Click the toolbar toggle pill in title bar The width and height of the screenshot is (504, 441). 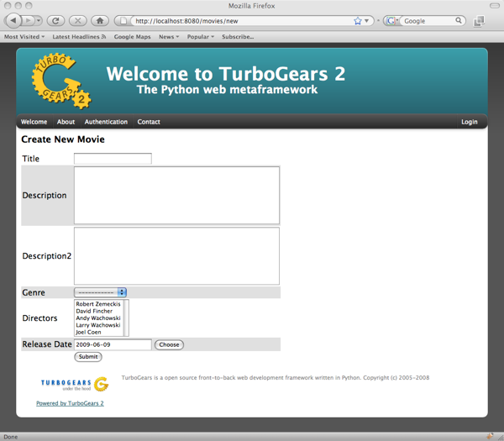click(495, 6)
